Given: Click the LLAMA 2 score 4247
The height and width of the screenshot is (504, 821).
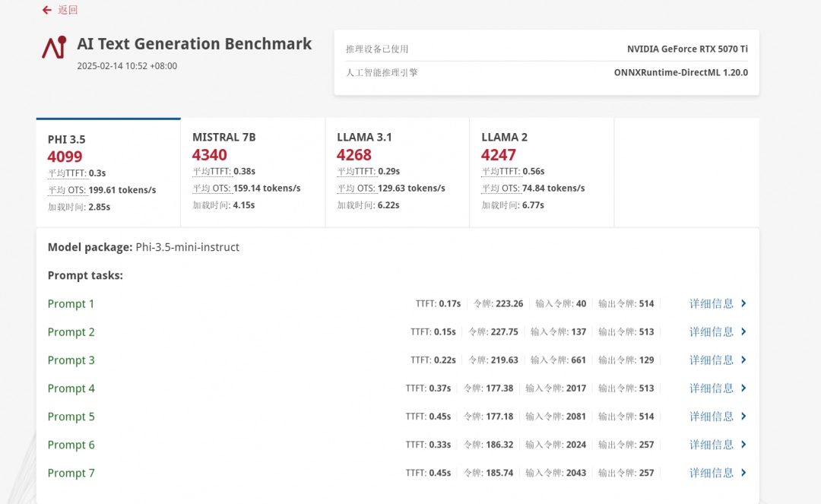Looking at the screenshot, I should [499, 155].
